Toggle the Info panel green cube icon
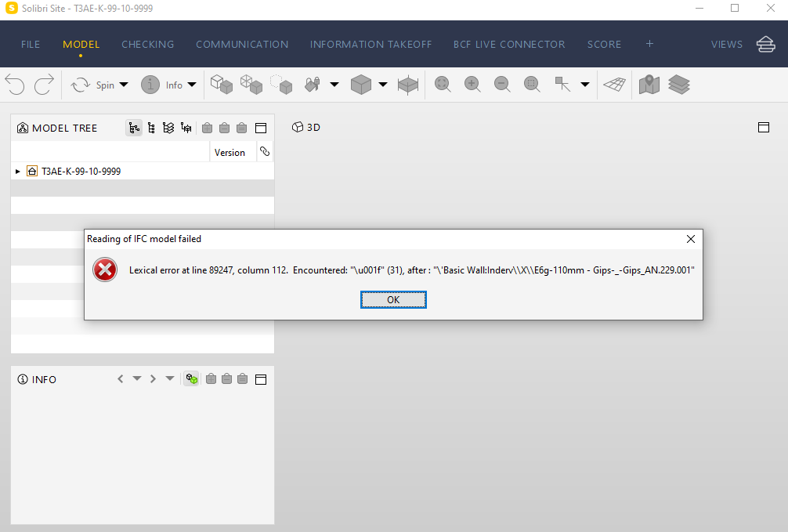This screenshot has height=532, width=788. coord(191,378)
